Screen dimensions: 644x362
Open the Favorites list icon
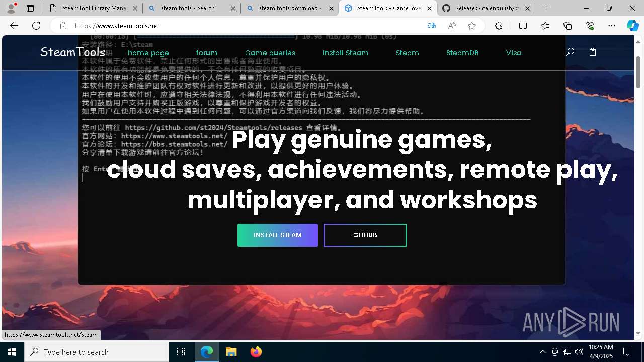(545, 26)
